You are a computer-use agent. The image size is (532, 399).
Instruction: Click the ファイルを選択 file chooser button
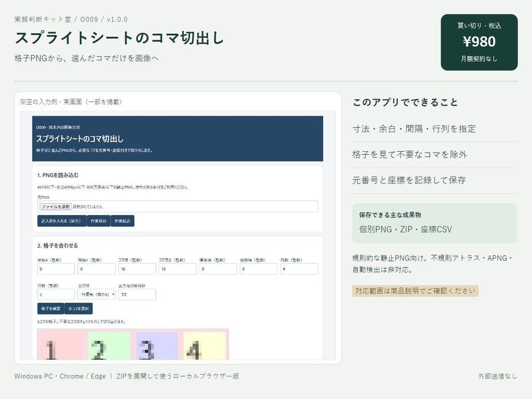tap(55, 207)
